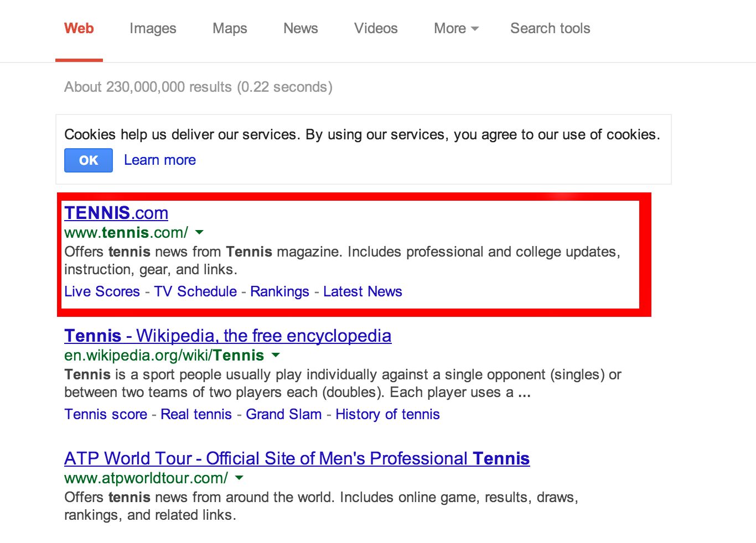This screenshot has height=543, width=756.
Task: Open the TV Schedule sitelink
Action: pos(195,291)
